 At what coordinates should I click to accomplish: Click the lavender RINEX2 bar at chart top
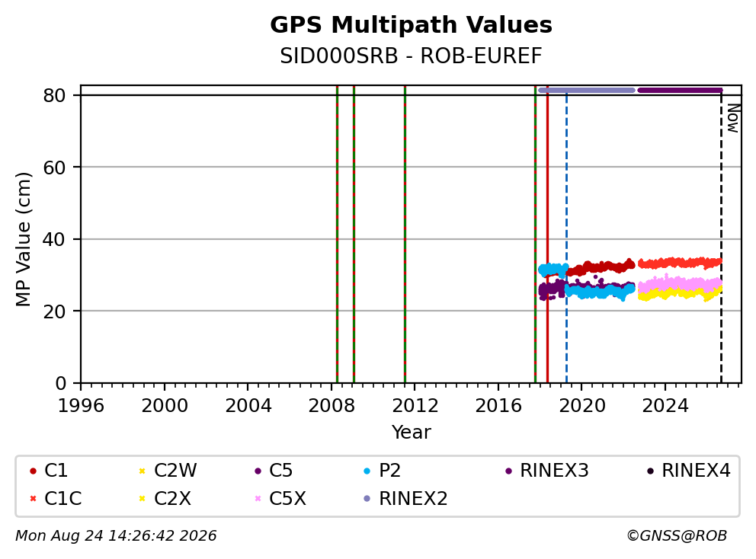tap(587, 90)
